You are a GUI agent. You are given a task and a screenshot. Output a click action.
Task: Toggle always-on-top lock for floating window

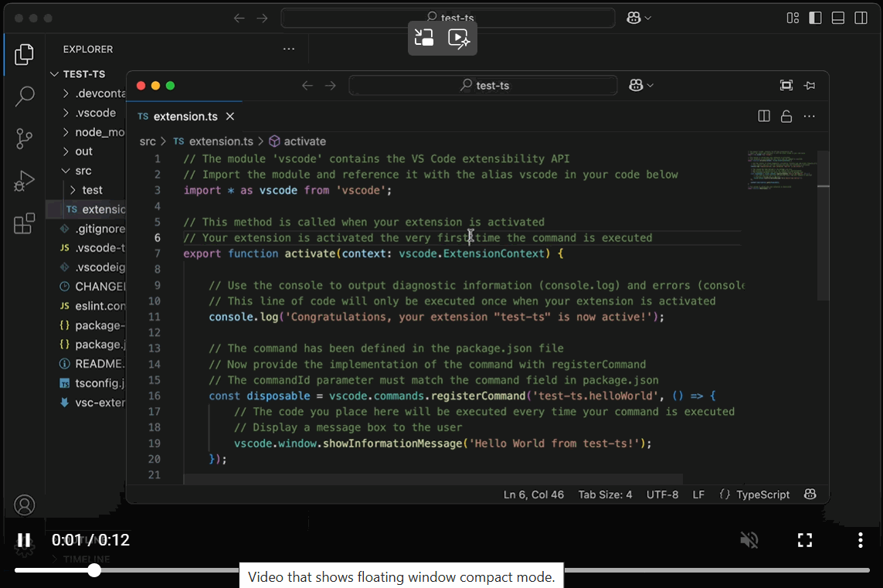pos(786,115)
